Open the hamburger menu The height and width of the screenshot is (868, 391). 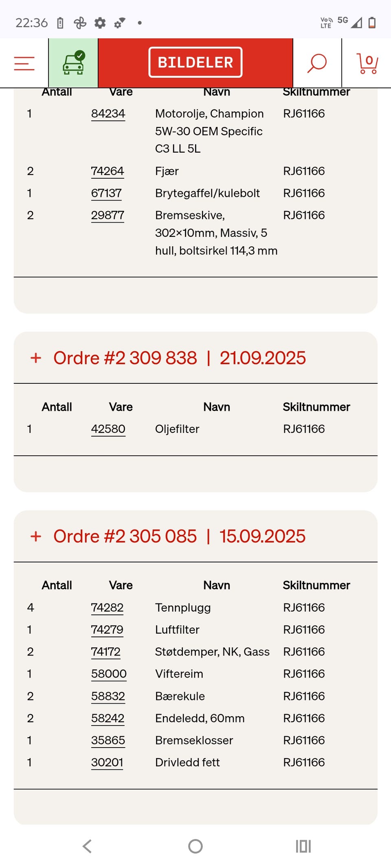click(x=24, y=63)
